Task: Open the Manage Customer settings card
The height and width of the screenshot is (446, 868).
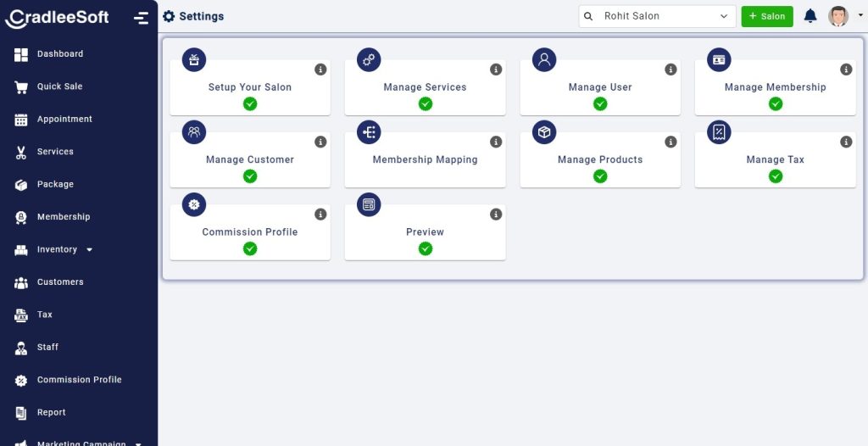Action: coord(250,160)
